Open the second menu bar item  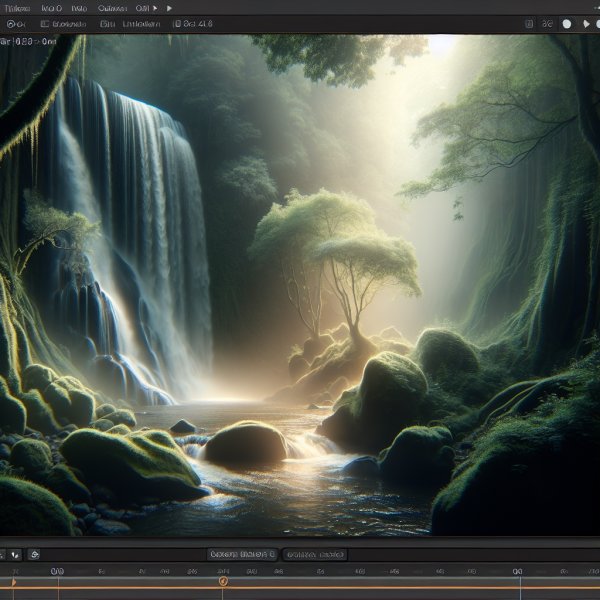(x=51, y=8)
